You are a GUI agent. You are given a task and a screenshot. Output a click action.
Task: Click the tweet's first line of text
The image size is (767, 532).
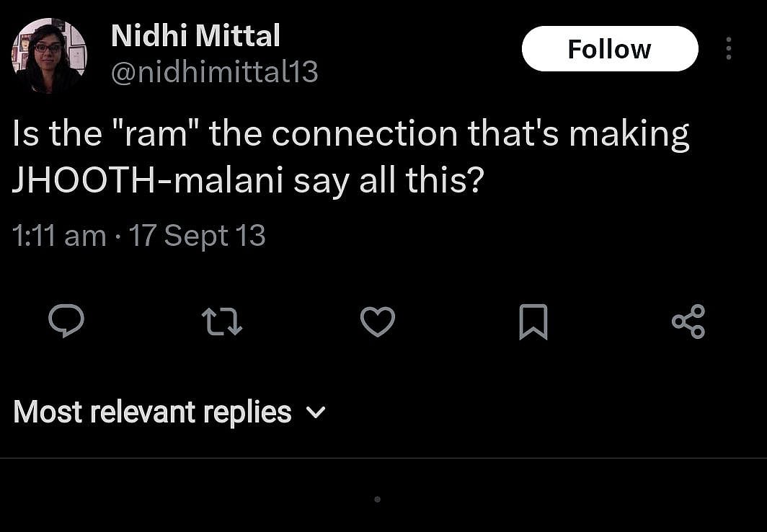point(351,135)
